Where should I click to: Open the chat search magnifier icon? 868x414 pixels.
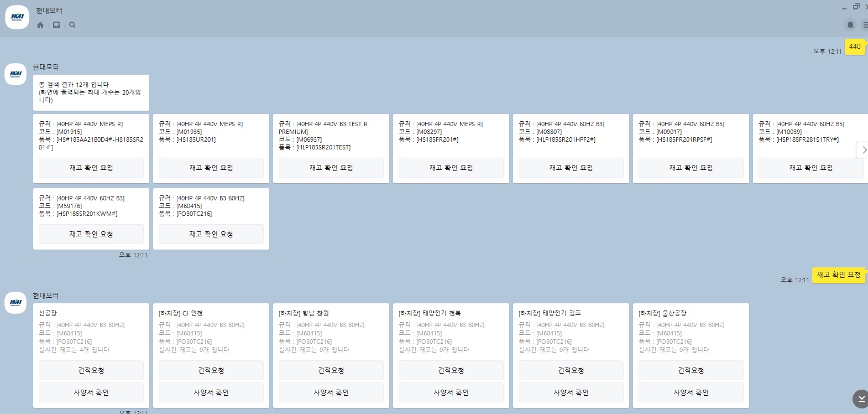[x=72, y=25]
